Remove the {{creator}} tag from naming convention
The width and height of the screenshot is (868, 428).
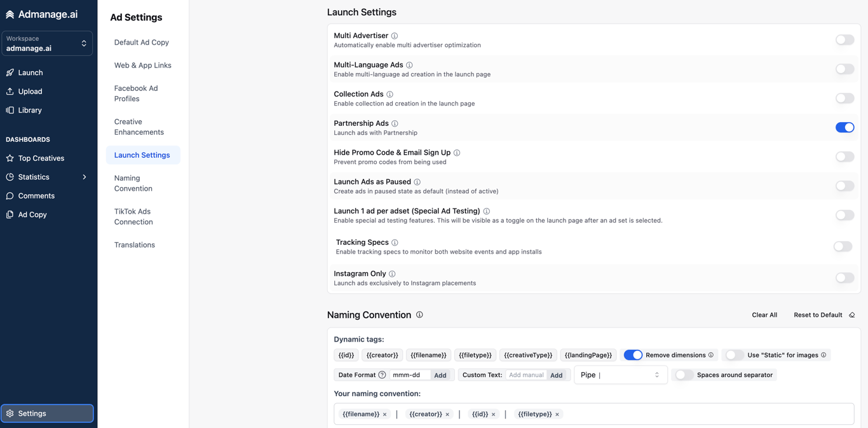coord(447,415)
